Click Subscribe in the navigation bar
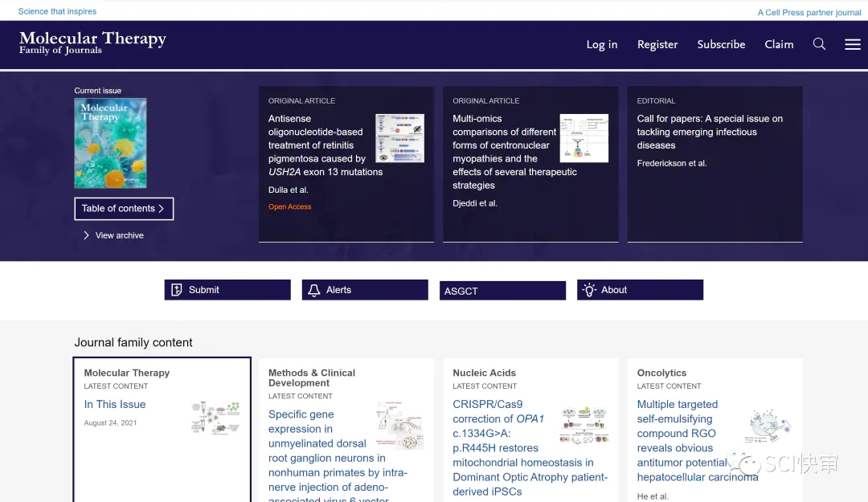Viewport: 868px width, 502px height. 721,45
